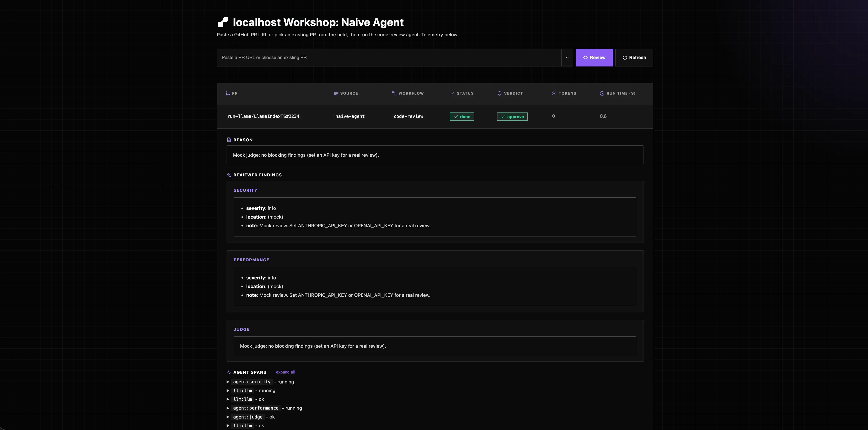Click the REASON document icon

(x=229, y=140)
